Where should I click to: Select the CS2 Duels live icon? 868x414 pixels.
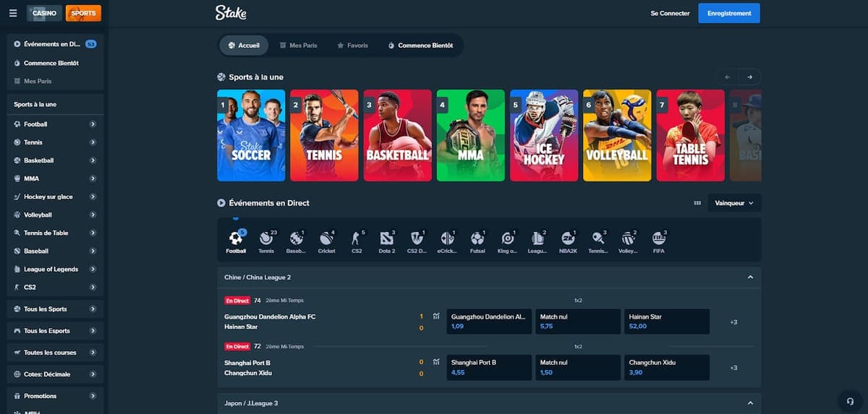[x=417, y=241]
